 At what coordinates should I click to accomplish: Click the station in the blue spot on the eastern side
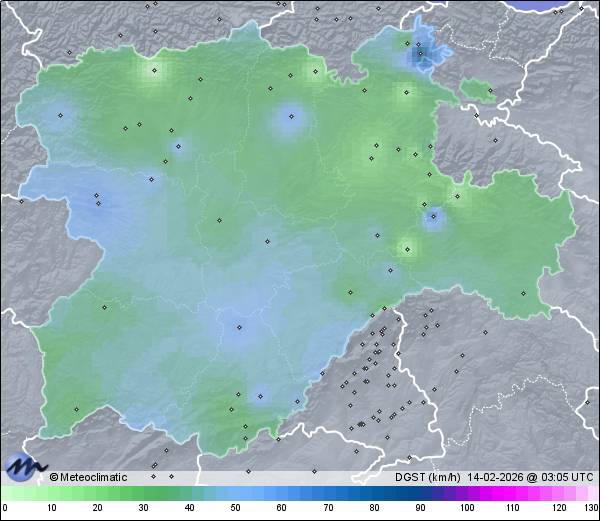(433, 214)
